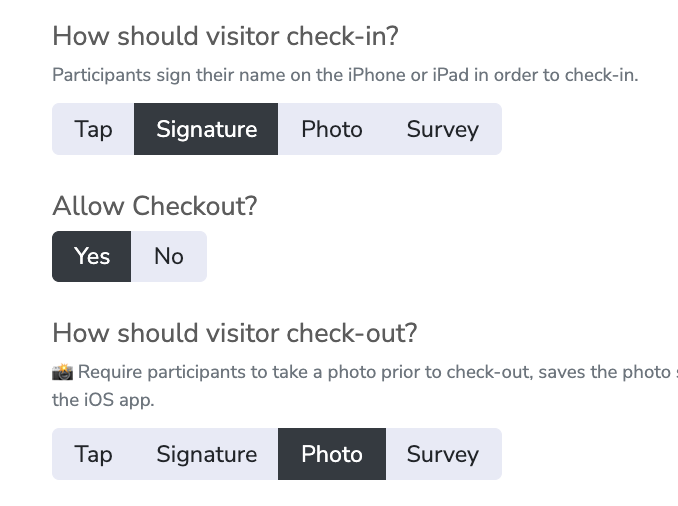The image size is (678, 506).
Task: Disable checkout by selecting No
Action: click(x=169, y=256)
